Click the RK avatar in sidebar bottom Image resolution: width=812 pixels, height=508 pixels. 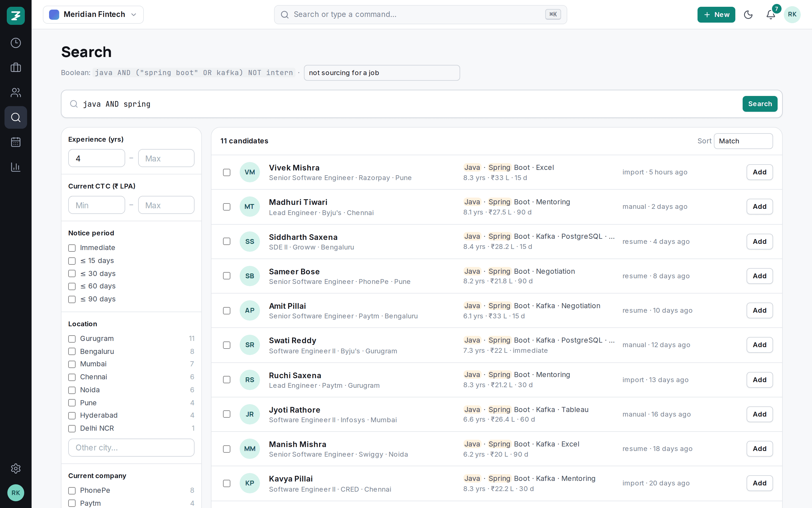pyautogui.click(x=16, y=493)
